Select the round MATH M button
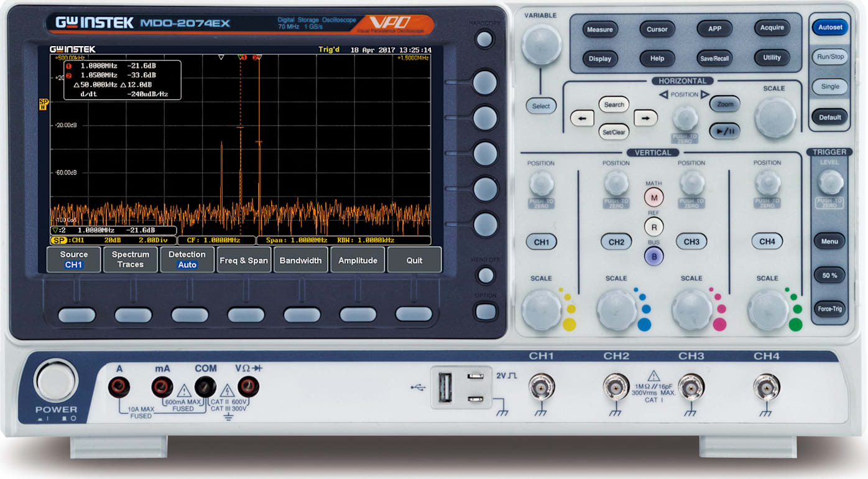The image size is (868, 479). pyautogui.click(x=653, y=198)
